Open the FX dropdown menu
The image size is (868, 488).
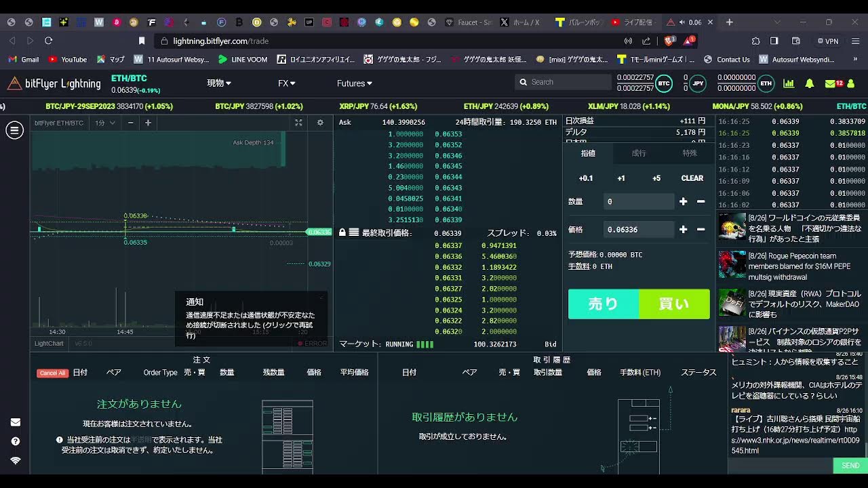click(287, 83)
